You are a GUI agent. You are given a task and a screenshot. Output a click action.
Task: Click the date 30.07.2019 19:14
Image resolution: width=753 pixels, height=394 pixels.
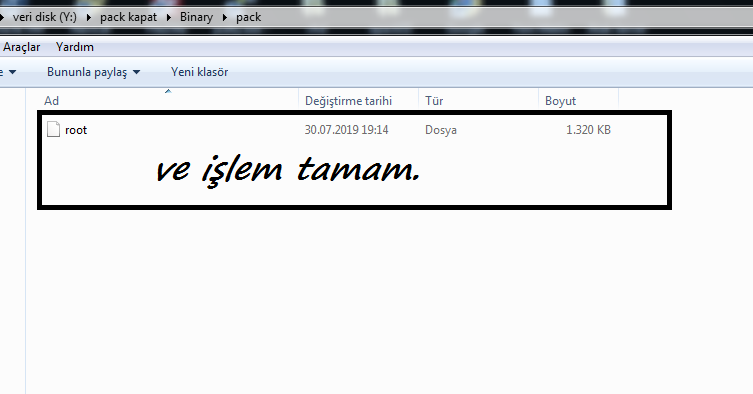point(346,130)
